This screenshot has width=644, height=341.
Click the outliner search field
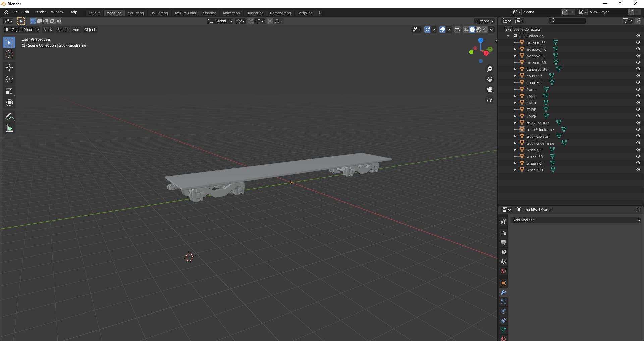(567, 21)
